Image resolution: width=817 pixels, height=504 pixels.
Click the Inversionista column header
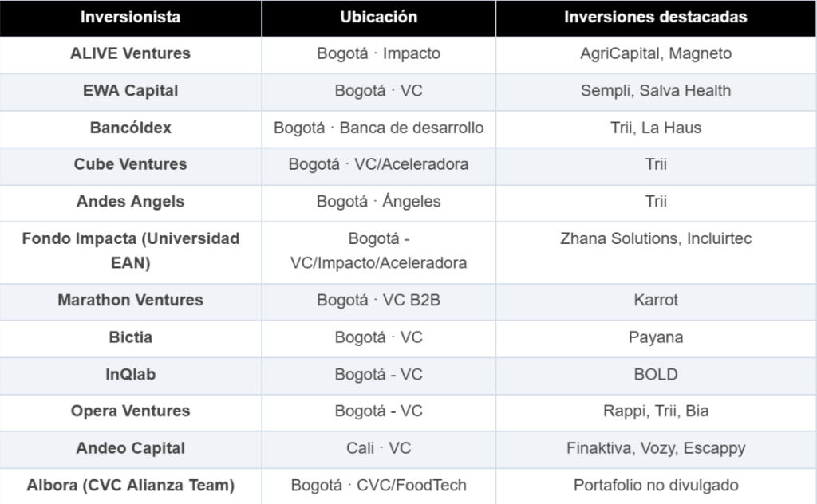tap(130, 18)
